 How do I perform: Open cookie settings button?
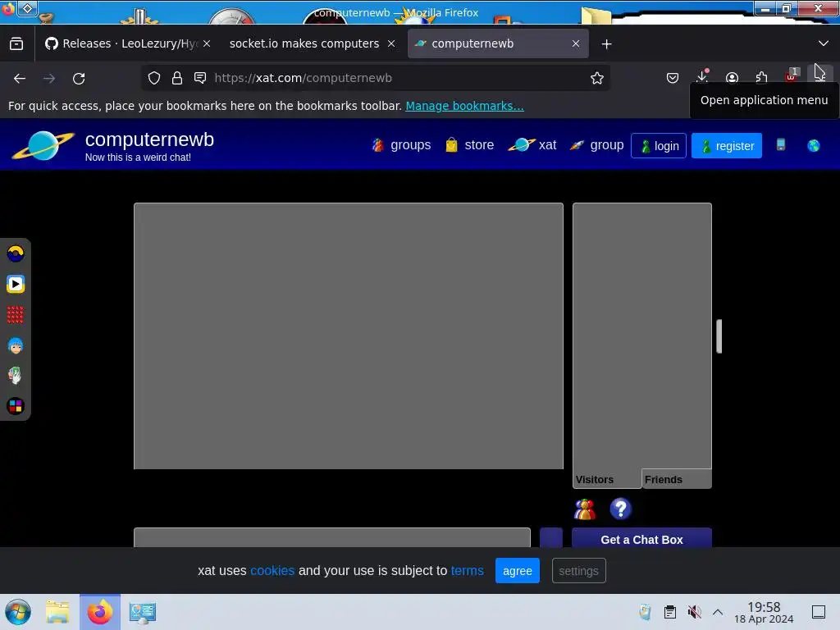(578, 571)
